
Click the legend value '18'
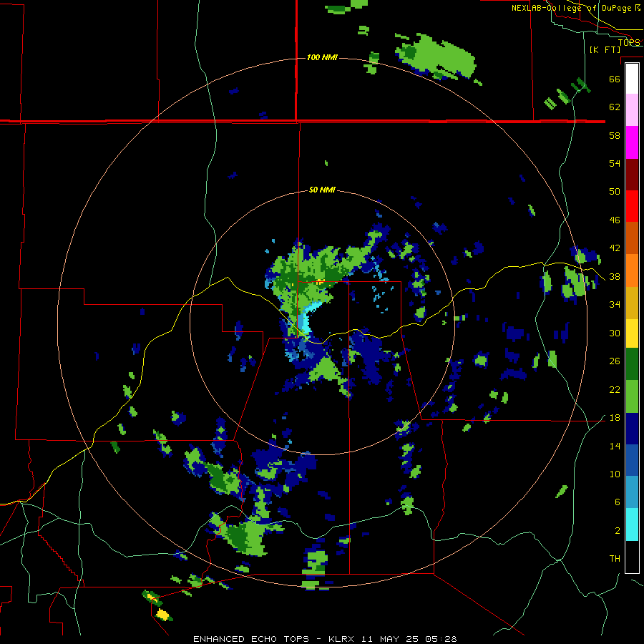(615, 418)
